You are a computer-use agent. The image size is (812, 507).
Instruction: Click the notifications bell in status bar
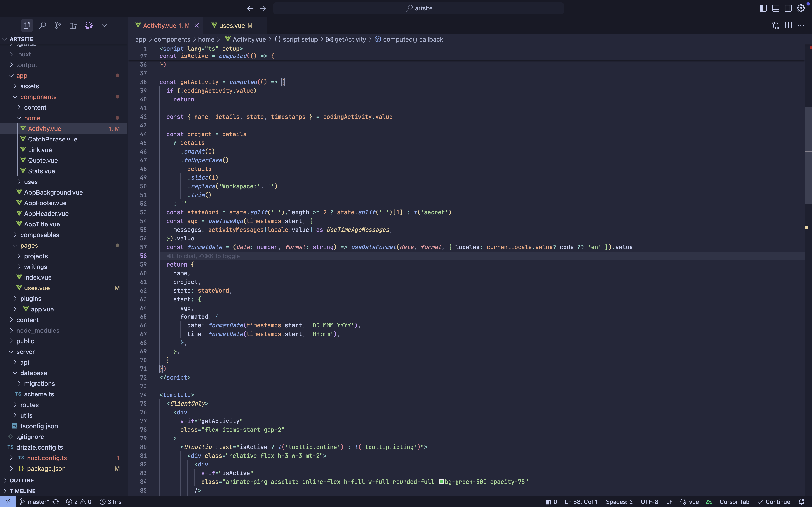[801, 502]
